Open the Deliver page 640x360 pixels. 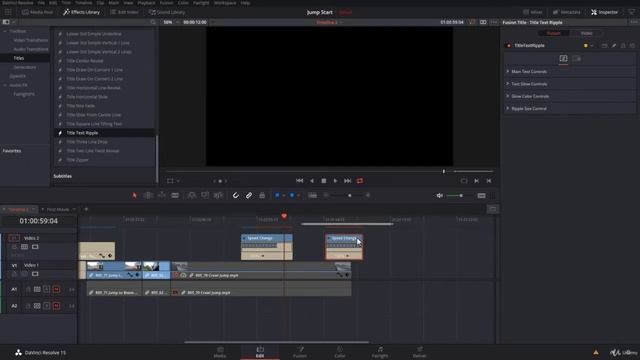coord(420,352)
